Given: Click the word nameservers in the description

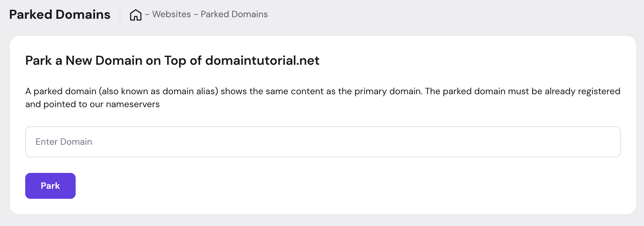Looking at the screenshot, I should point(133,104).
